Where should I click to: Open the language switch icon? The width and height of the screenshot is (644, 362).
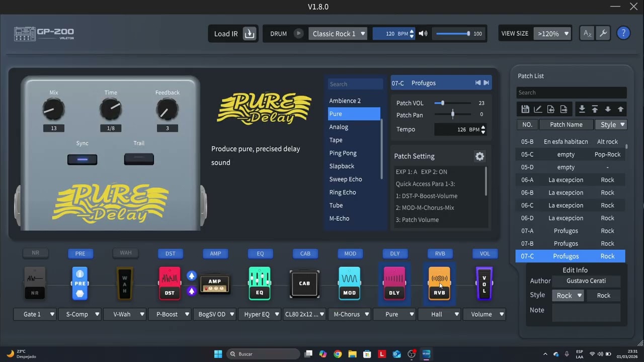click(587, 34)
